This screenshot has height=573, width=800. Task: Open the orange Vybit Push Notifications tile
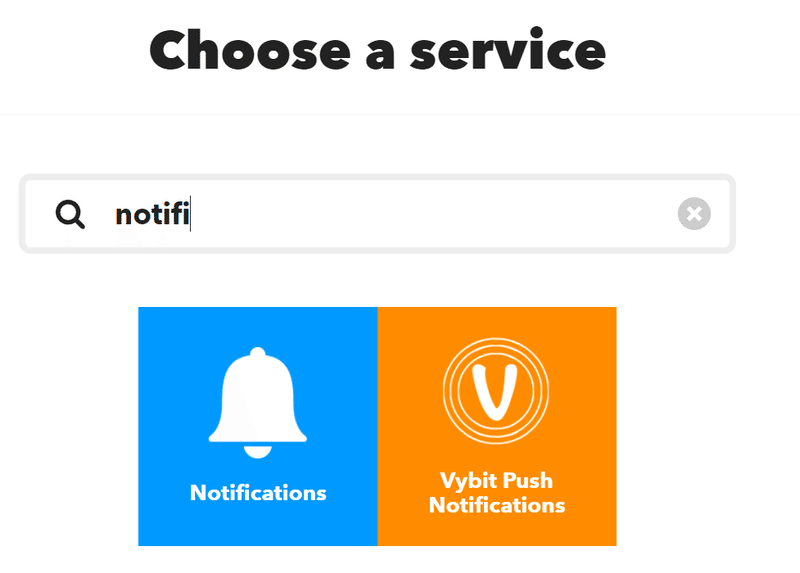tap(497, 426)
